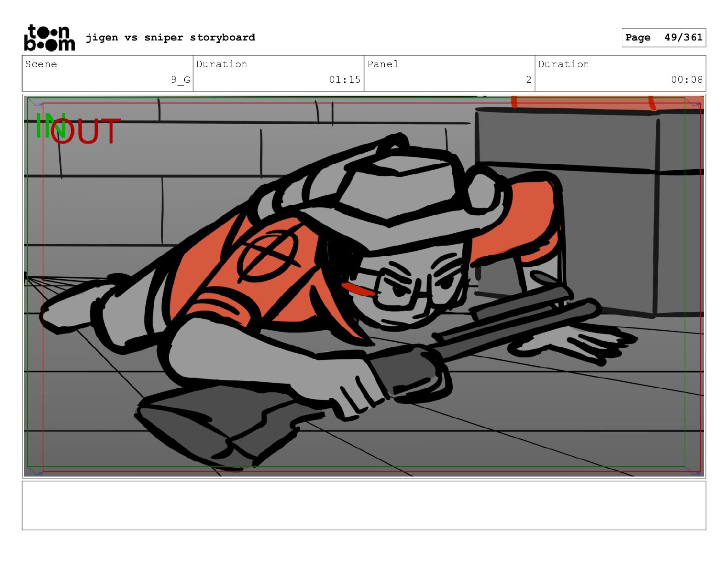
Task: Click the Toon Boom logo
Action: [49, 38]
